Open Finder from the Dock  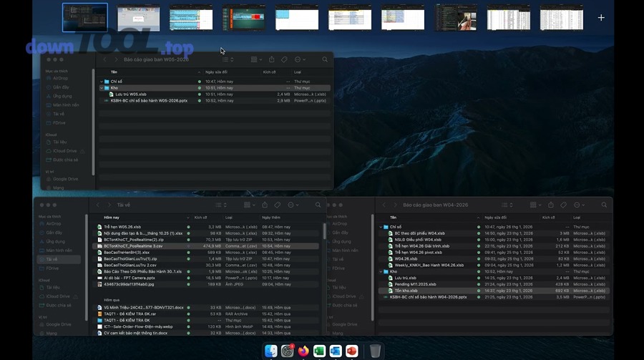(271, 351)
